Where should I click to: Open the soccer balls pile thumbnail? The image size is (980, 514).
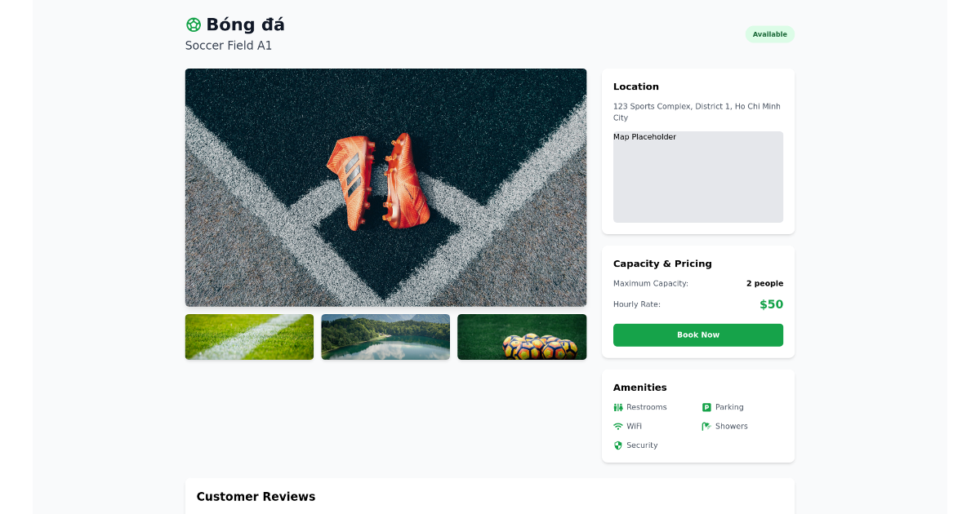[x=522, y=336]
